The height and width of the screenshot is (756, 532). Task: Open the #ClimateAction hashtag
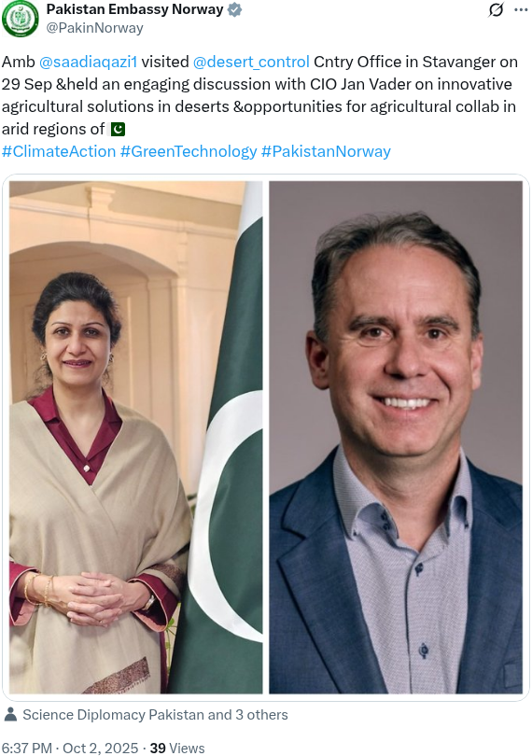[x=59, y=151]
